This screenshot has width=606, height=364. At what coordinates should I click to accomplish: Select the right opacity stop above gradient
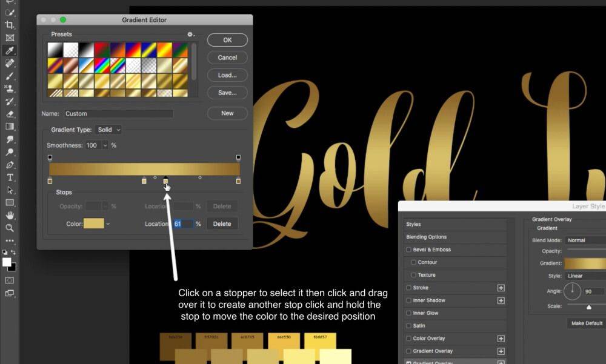tap(238, 157)
